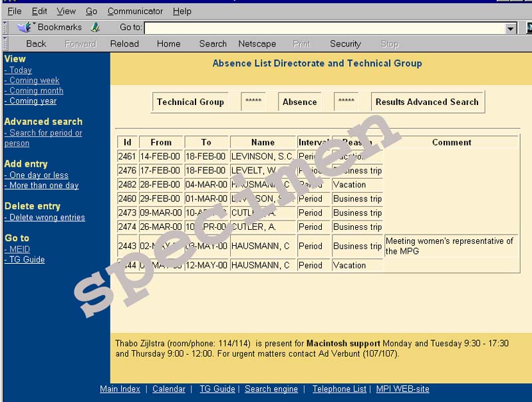The width and height of the screenshot is (532, 402).
Task: Click the From column header
Action: [161, 142]
